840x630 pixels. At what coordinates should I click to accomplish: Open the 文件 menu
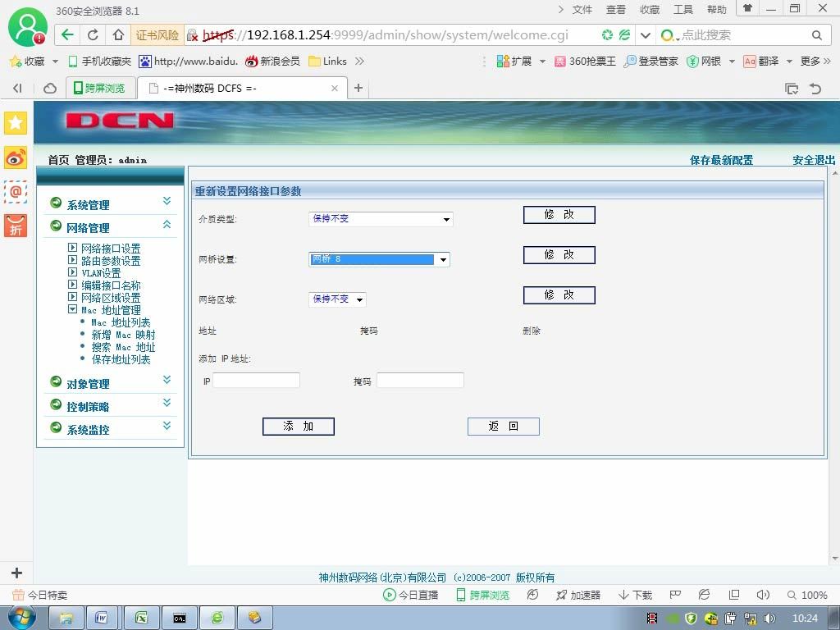pyautogui.click(x=582, y=10)
